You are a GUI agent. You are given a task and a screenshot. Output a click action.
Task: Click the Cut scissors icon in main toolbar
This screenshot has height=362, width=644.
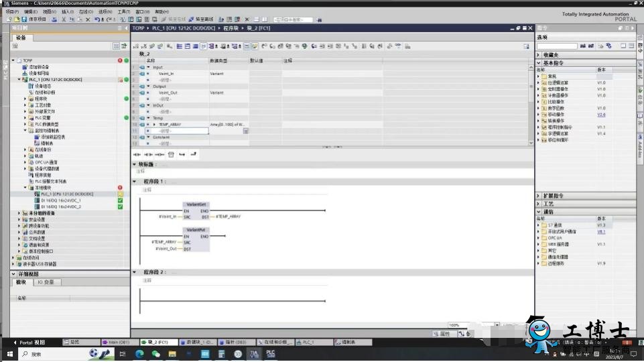64,19
